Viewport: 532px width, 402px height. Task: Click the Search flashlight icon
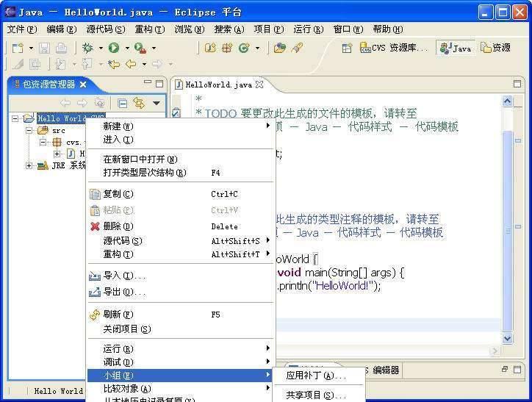297,48
